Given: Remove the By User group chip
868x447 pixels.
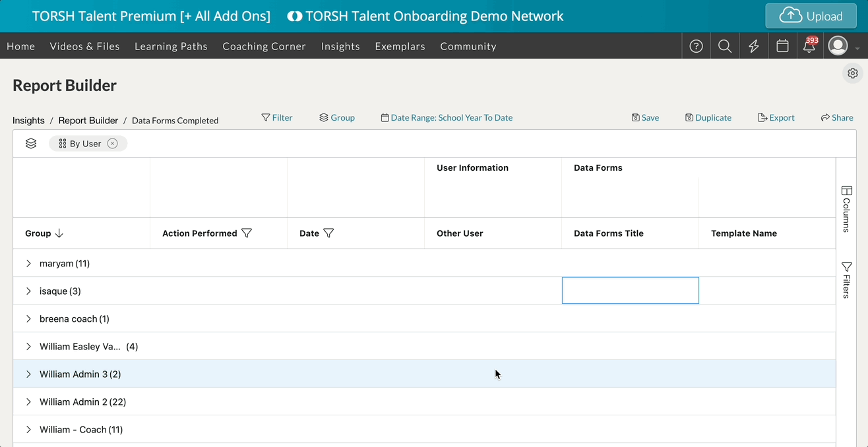Looking at the screenshot, I should [x=113, y=144].
